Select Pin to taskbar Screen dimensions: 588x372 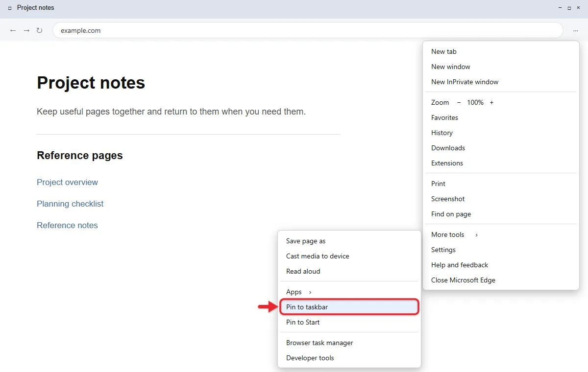click(349, 307)
